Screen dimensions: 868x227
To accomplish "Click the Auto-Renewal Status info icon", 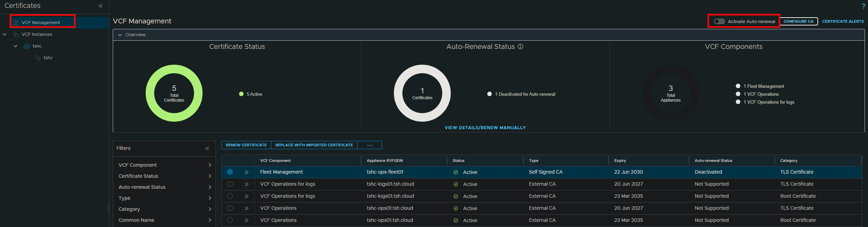I will coord(520,47).
